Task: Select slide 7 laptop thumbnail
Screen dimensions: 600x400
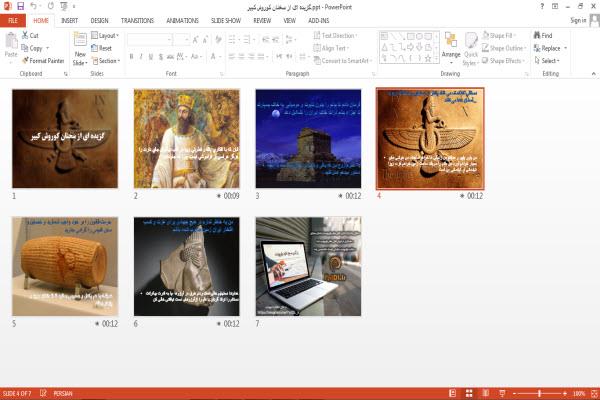Action: (x=308, y=266)
